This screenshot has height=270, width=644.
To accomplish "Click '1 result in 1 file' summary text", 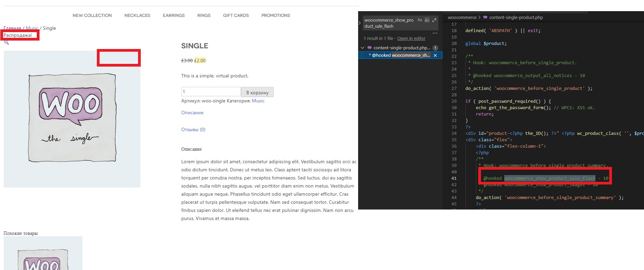I will point(378,39).
